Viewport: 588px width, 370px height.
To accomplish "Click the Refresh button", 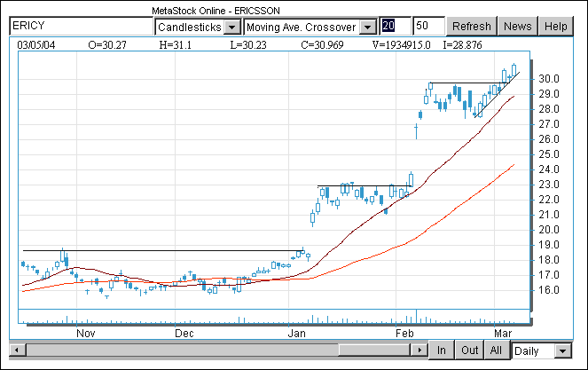I will 471,27.
